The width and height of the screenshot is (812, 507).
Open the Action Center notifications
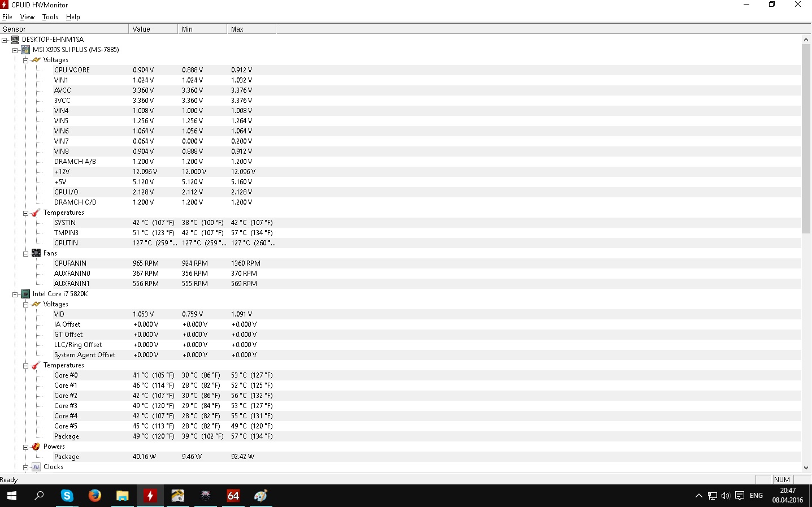[x=740, y=496]
